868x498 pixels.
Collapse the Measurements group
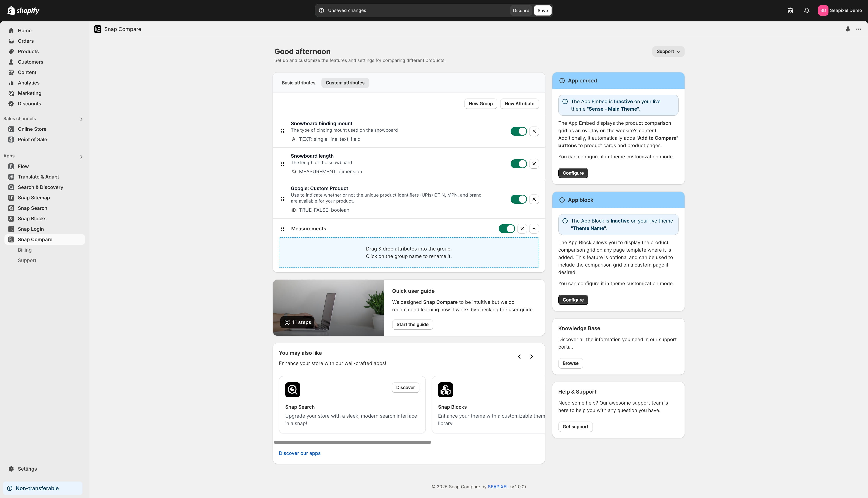pos(534,228)
